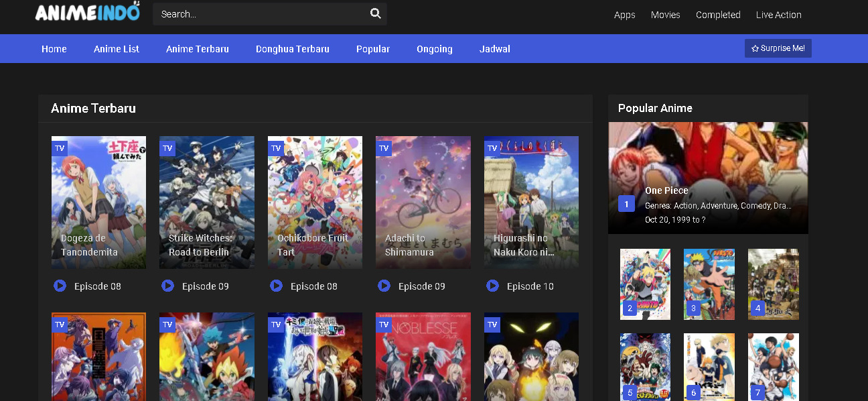
Task: Click rank 5 badge on My Hero Academia
Action: pos(629,393)
